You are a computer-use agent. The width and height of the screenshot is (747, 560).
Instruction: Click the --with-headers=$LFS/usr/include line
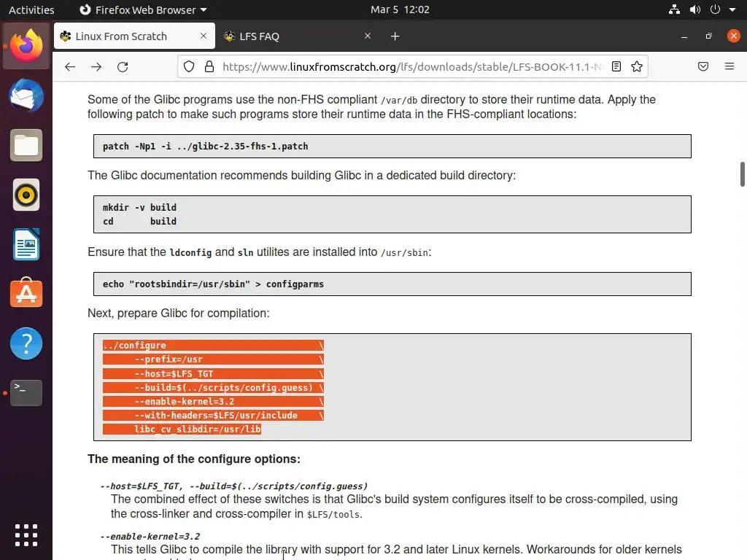(x=213, y=415)
